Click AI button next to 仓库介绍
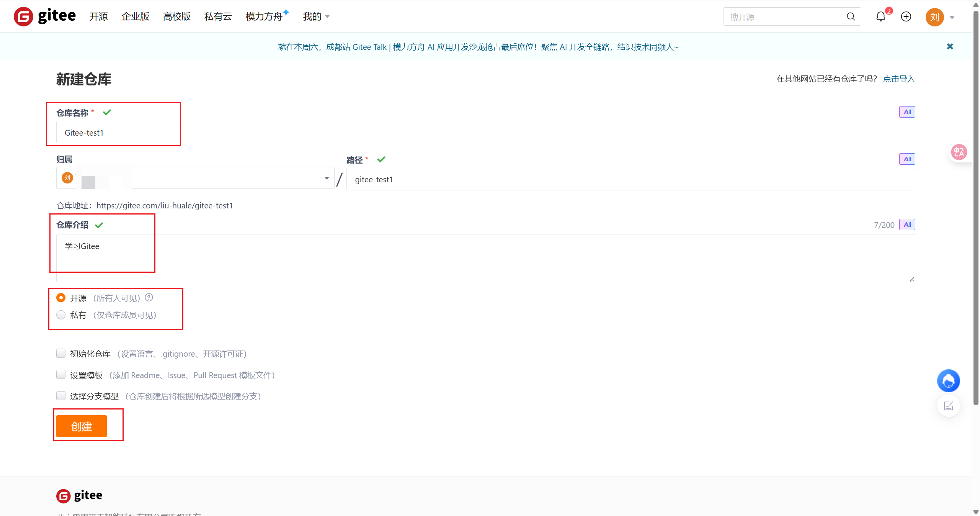980x516 pixels. pos(907,224)
